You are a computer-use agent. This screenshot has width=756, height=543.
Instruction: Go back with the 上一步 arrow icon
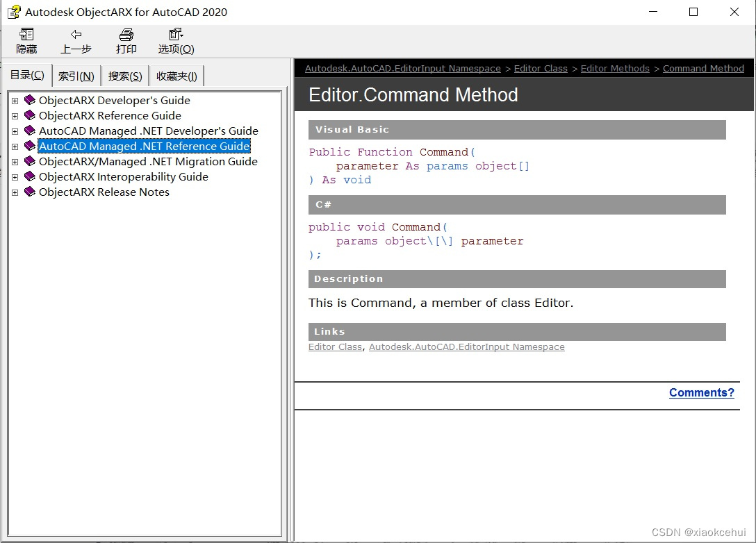coord(76,34)
